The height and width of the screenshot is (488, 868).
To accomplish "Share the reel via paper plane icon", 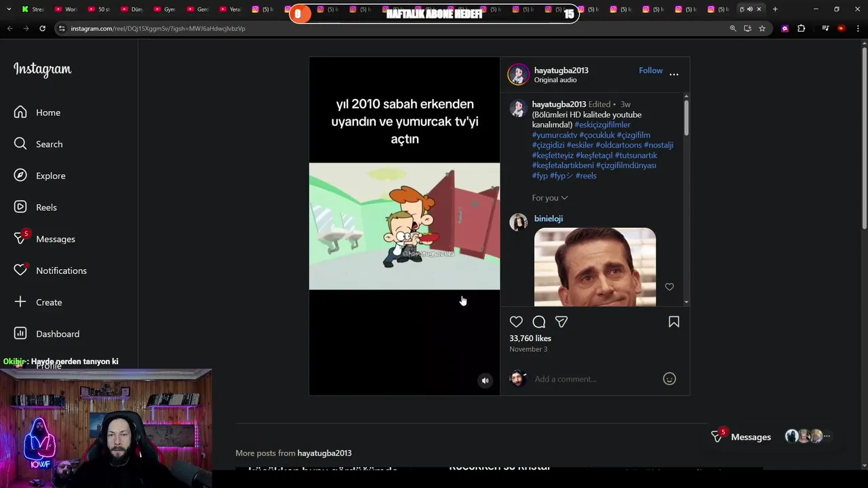I will (x=561, y=322).
